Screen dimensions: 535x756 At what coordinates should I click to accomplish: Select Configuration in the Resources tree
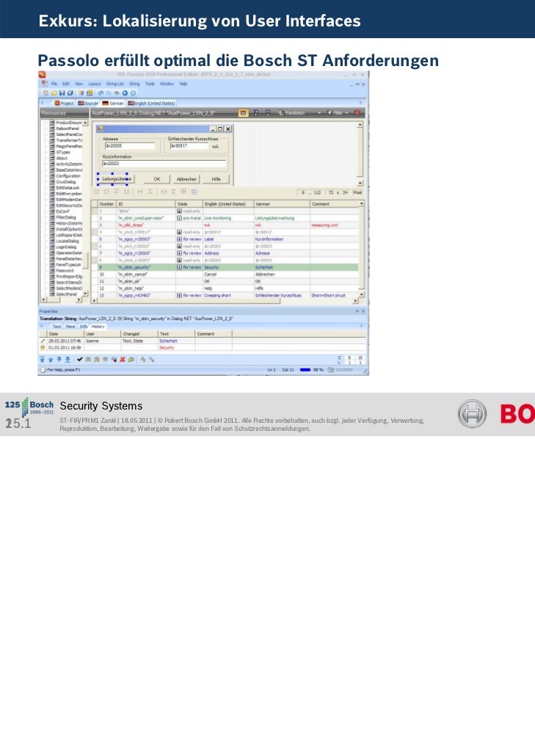click(68, 176)
